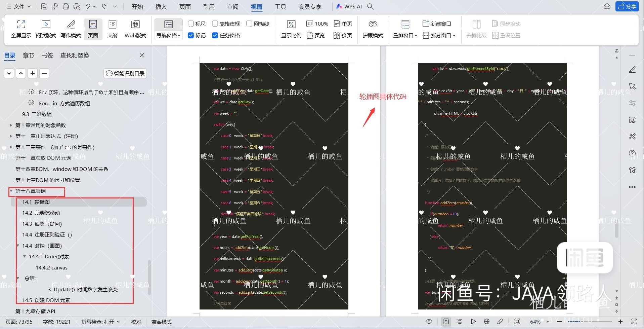The image size is (644, 329).
Task: Choose Single Page view (单页)
Action: [343, 24]
